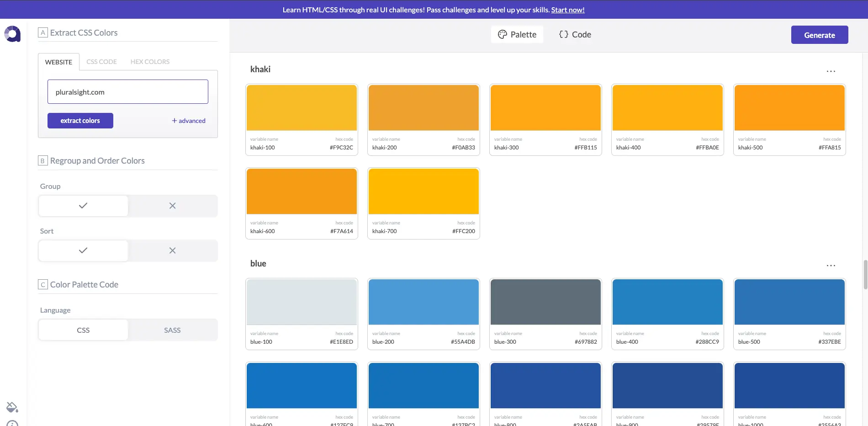This screenshot has width=868, height=426.
Task: Open the paint bucket tool in sidebar
Action: click(x=12, y=407)
